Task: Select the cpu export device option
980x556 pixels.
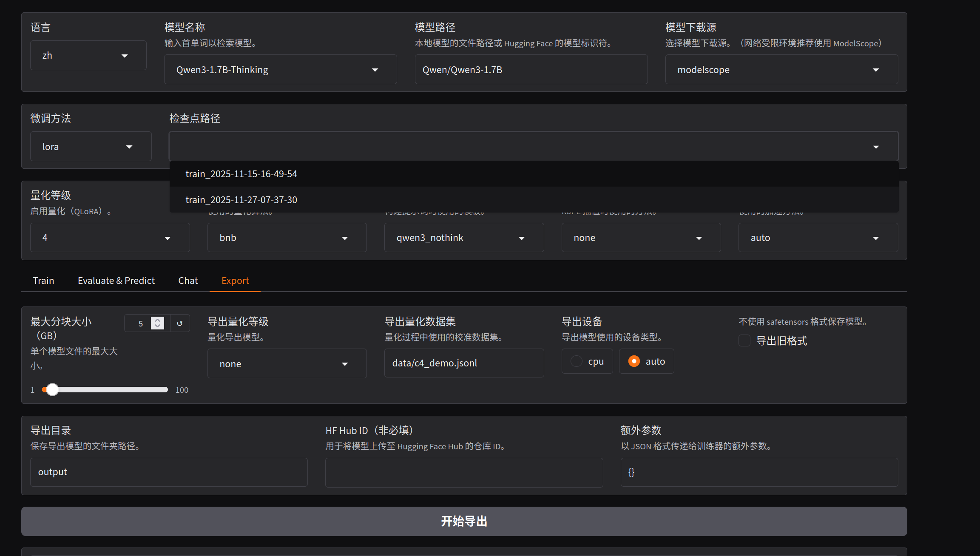Action: 577,361
